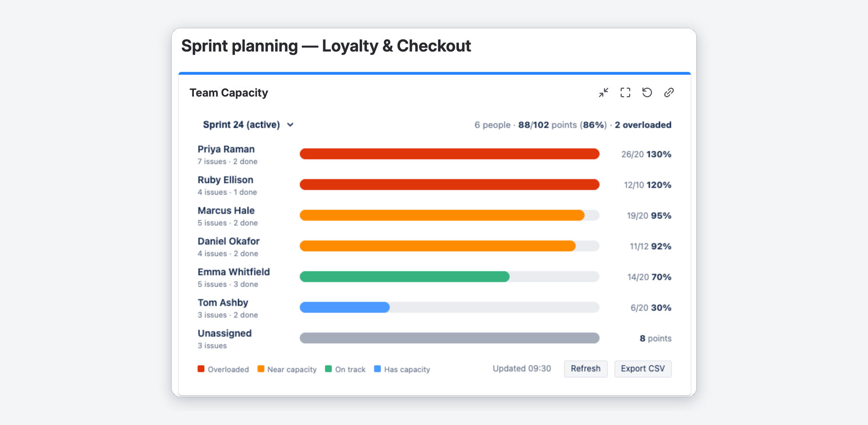Screen dimensions: 868x425
Task: Click the '14/20 70%' value
Action: click(649, 277)
